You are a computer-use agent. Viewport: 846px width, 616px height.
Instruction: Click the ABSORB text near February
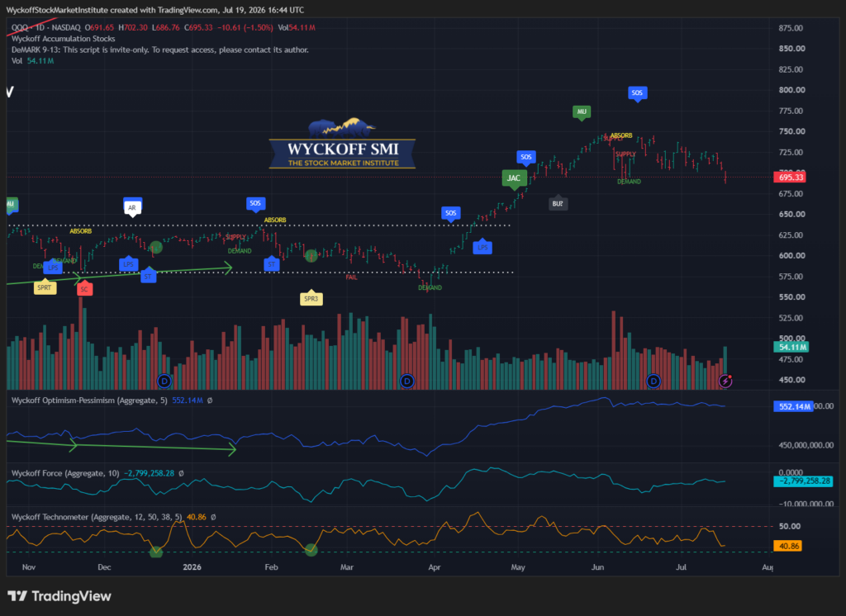pos(275,220)
